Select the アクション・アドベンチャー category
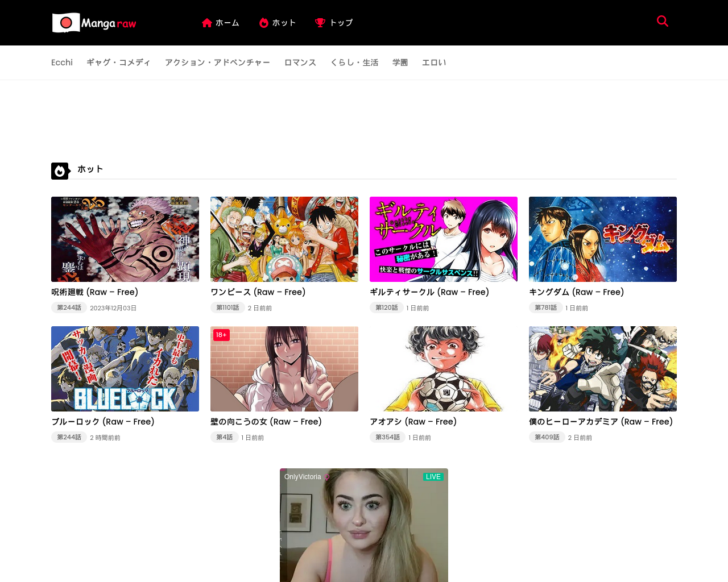 pyautogui.click(x=217, y=63)
